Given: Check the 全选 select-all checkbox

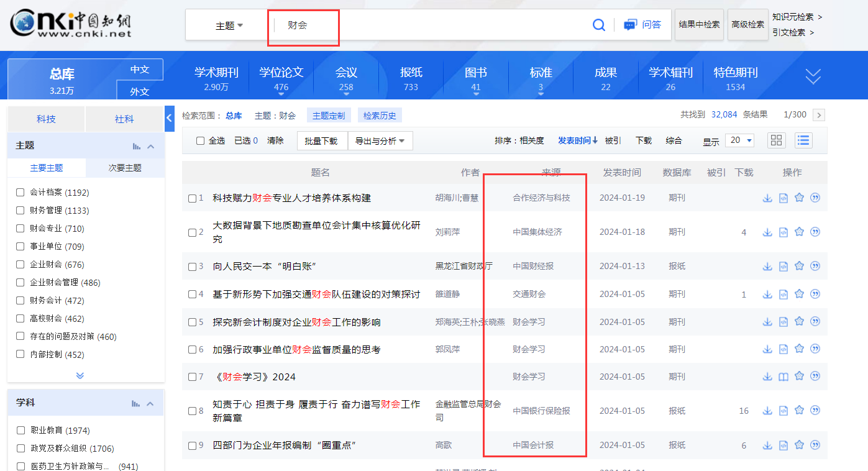Looking at the screenshot, I should tap(200, 141).
